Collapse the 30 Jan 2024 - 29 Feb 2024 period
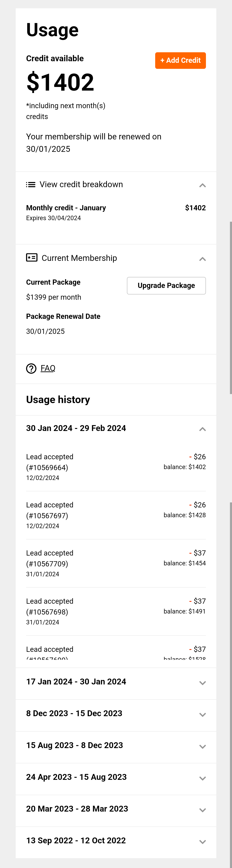232x868 pixels. (x=202, y=429)
